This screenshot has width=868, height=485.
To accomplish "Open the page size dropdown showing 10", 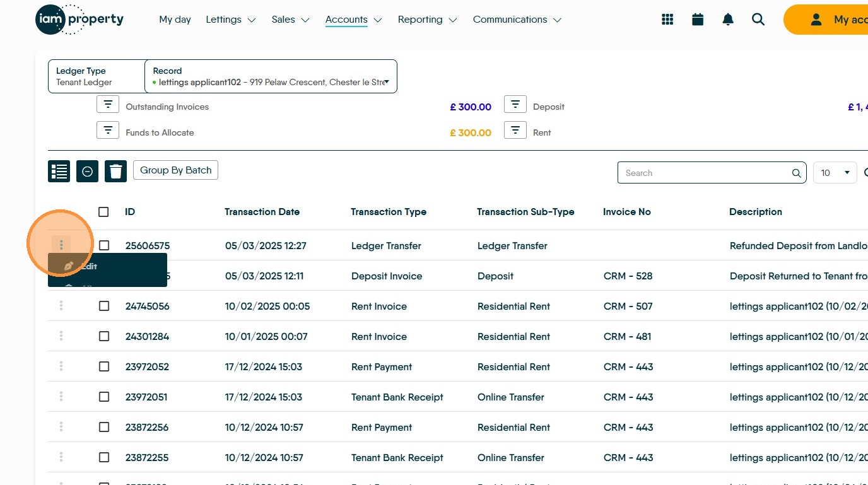I will [x=835, y=173].
